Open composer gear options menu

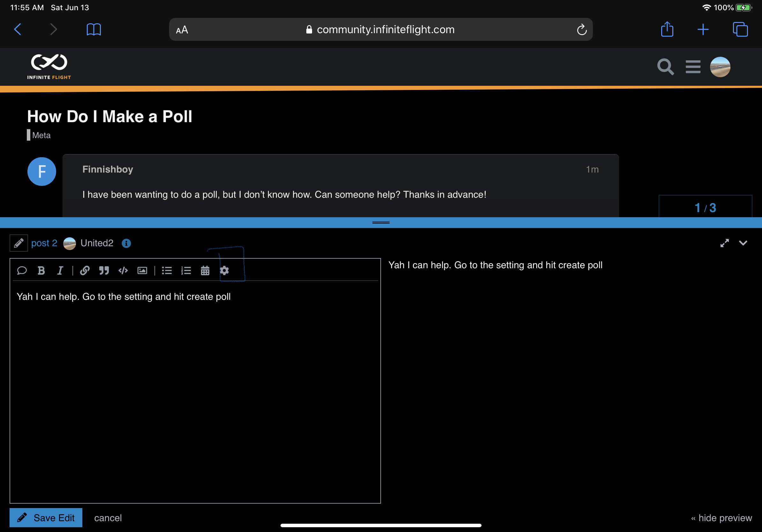[224, 271]
